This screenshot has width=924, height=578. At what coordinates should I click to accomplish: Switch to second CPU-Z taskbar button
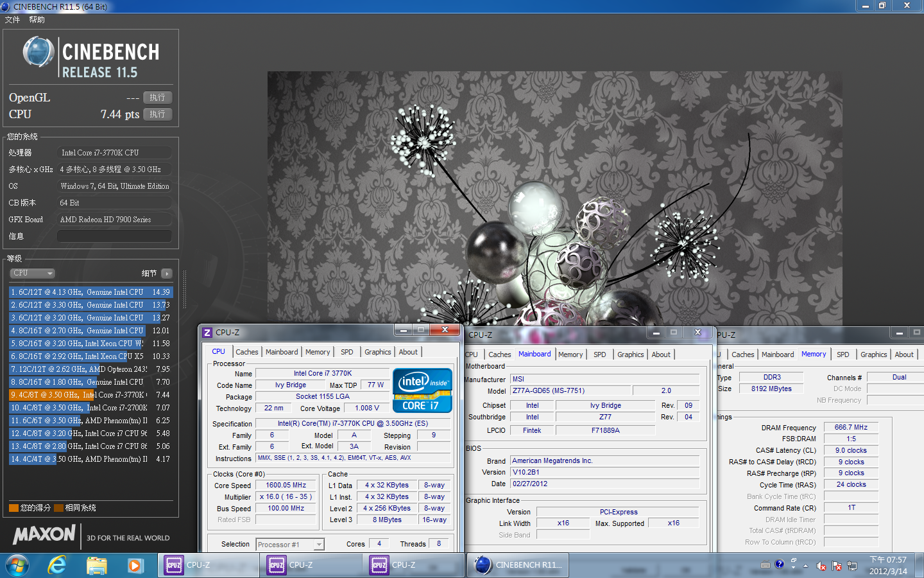point(311,565)
